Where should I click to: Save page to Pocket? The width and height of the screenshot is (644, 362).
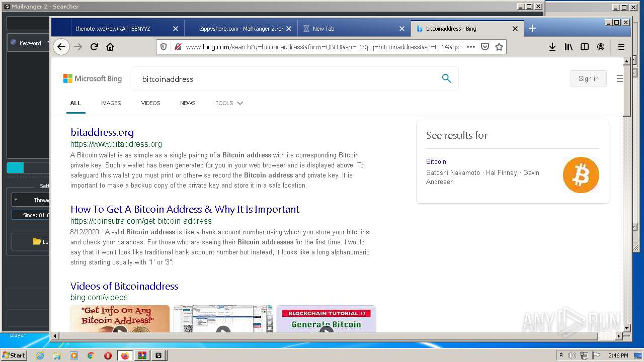(x=485, y=47)
